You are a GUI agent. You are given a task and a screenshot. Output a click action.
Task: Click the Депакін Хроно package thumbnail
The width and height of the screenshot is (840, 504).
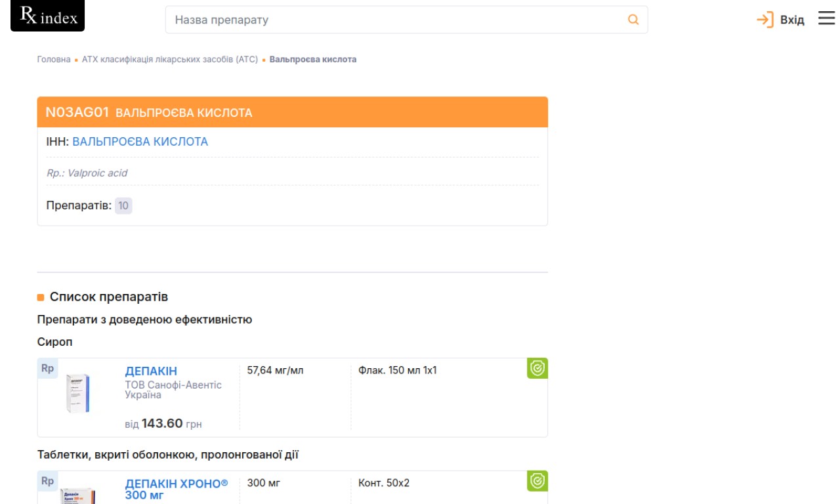tap(77, 495)
